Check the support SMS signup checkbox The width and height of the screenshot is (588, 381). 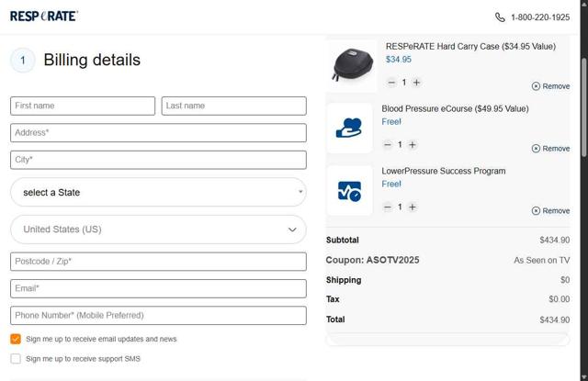click(16, 359)
